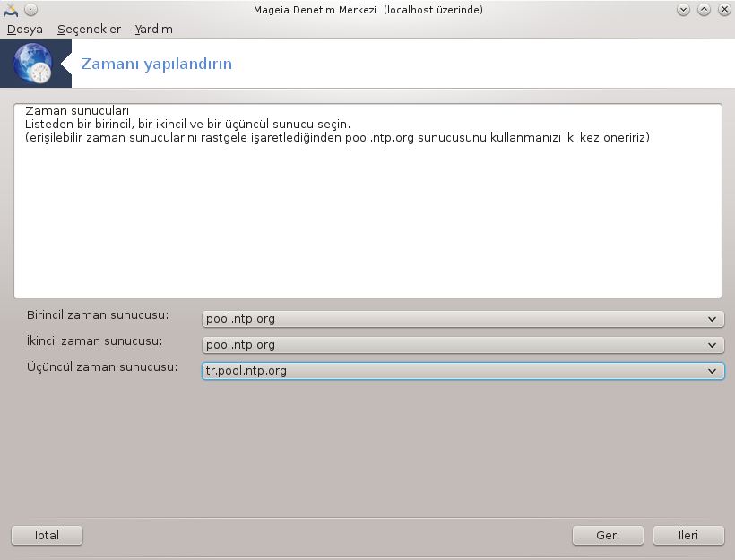Open the Dosya menu
Image resolution: width=735 pixels, height=560 pixels.
[x=25, y=29]
